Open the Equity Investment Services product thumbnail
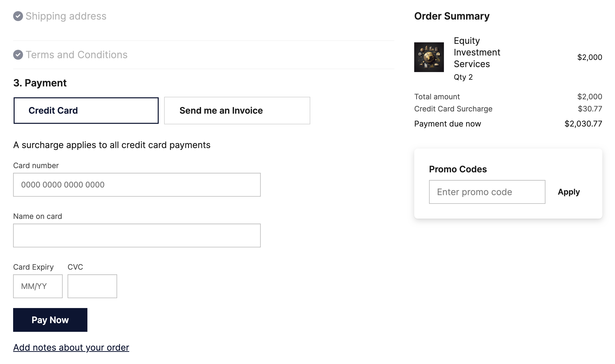 click(x=429, y=57)
